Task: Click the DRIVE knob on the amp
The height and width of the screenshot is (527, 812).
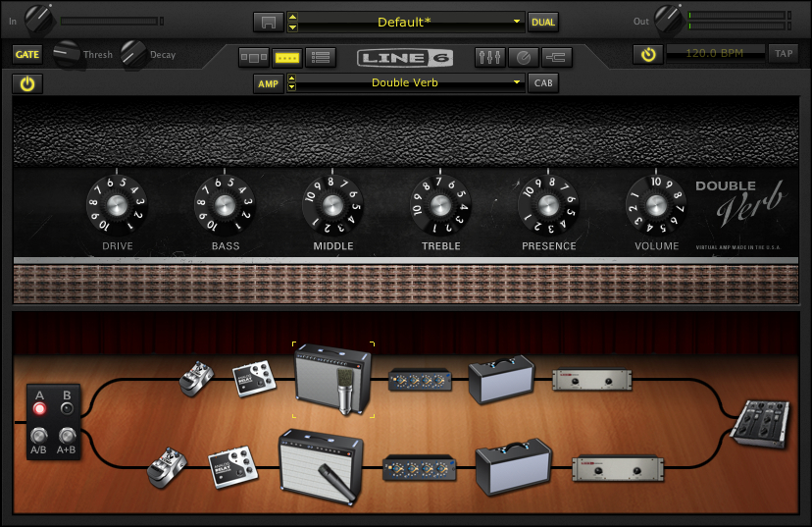Action: (x=117, y=205)
